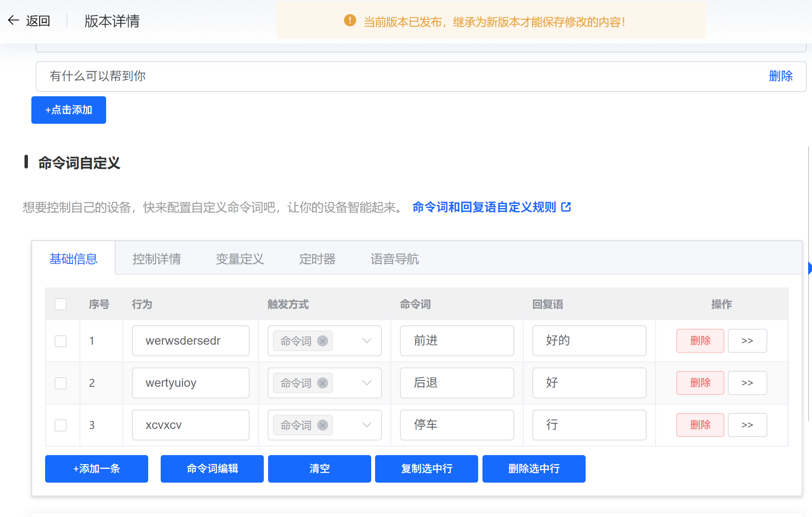Toggle the select-all checkbox in the table header
Image resolution: width=812 pixels, height=517 pixels.
[61, 304]
